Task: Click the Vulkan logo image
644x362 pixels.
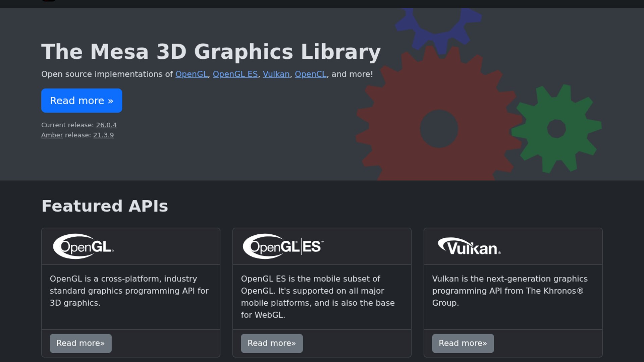Action: click(x=469, y=247)
